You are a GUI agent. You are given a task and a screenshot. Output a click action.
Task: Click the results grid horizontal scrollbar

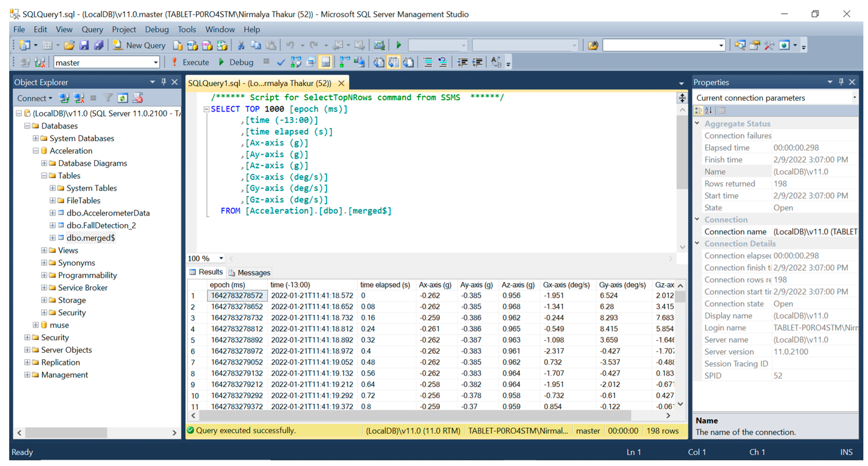click(x=414, y=416)
